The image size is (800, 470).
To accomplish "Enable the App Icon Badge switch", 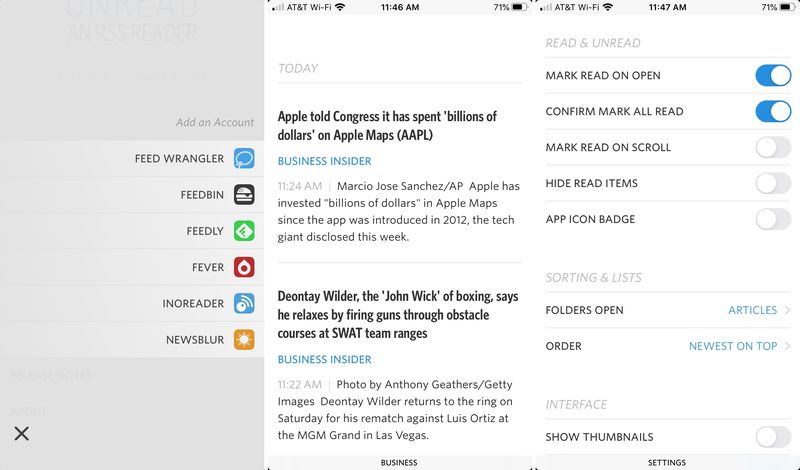I will 773,219.
